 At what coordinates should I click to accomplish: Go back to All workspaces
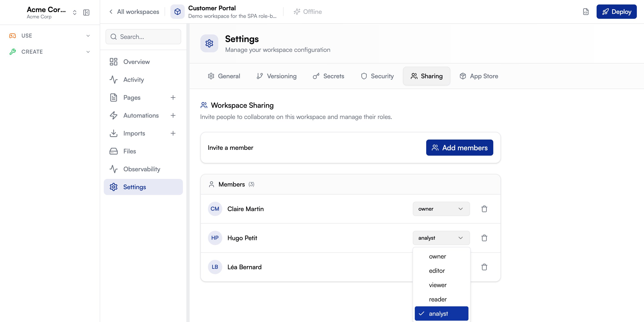pos(134,12)
